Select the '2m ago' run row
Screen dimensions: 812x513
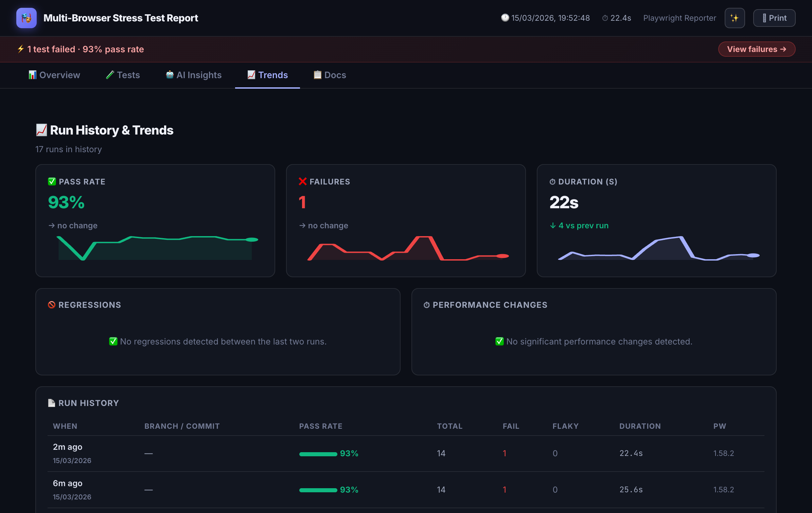406,454
